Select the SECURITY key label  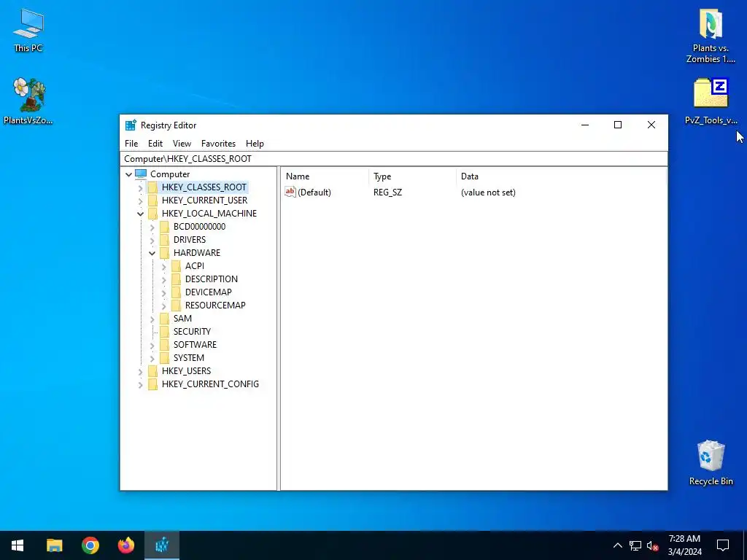click(192, 332)
